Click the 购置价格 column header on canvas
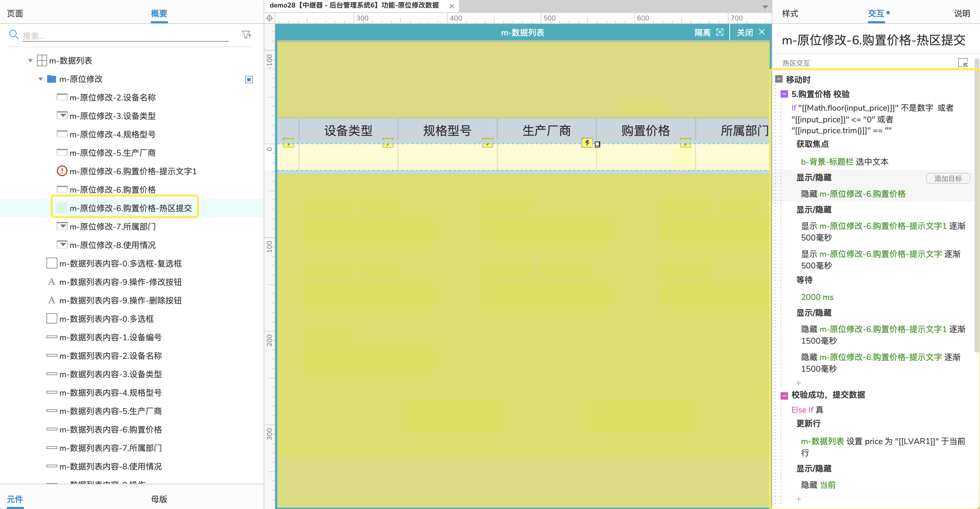Image resolution: width=980 pixels, height=509 pixels. [x=646, y=130]
